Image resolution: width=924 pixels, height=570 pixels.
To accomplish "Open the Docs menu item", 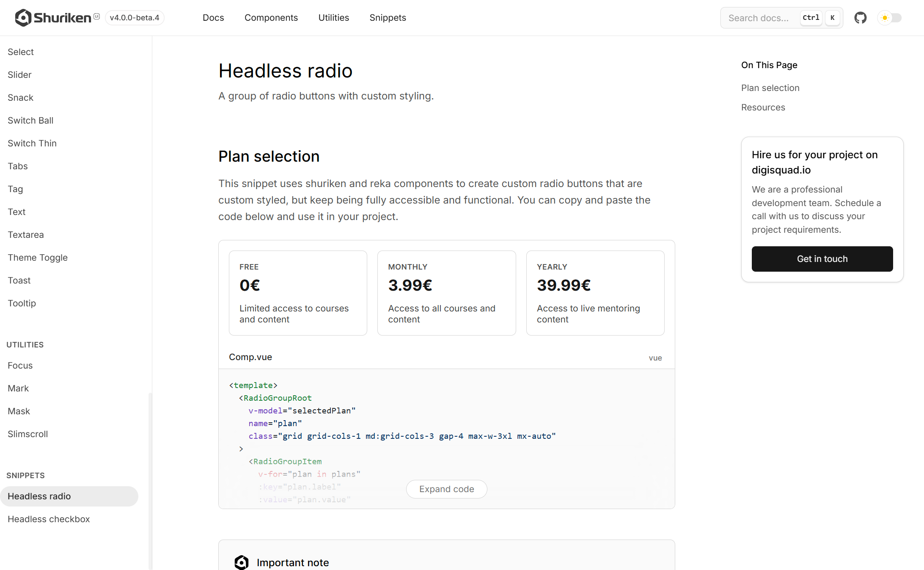I will tap(213, 18).
